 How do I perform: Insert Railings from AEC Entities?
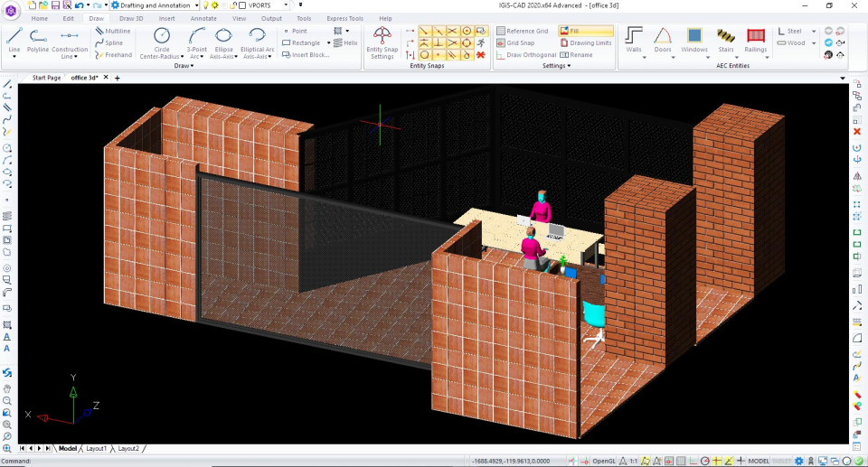(756, 40)
